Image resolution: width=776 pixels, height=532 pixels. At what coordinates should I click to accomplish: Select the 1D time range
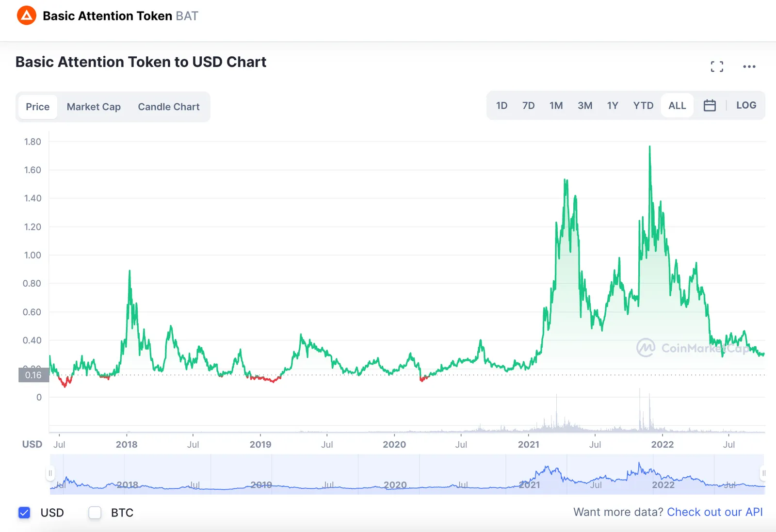pos(501,105)
